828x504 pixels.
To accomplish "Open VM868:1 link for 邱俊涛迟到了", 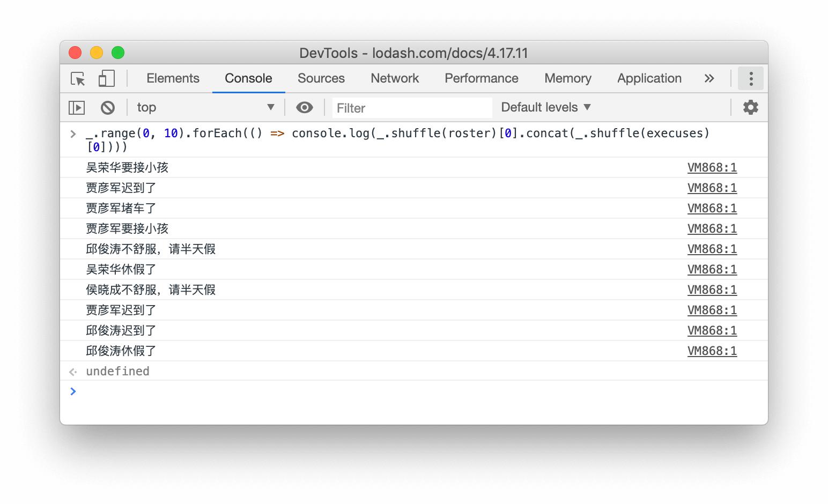I will pyautogui.click(x=712, y=331).
